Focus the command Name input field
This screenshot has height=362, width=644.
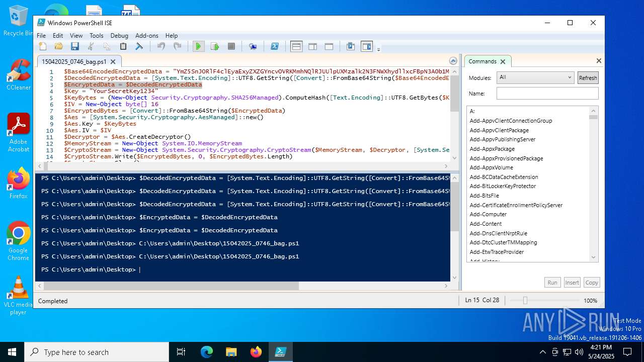[x=547, y=94]
